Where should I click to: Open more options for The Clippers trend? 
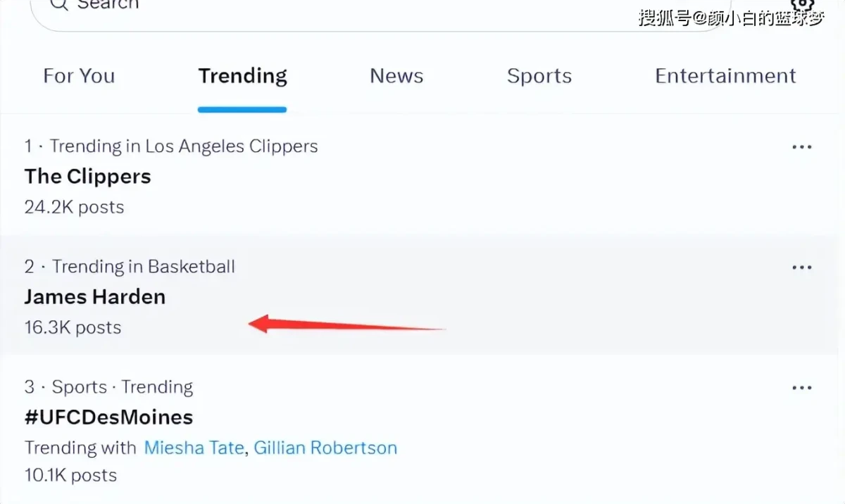point(802,147)
